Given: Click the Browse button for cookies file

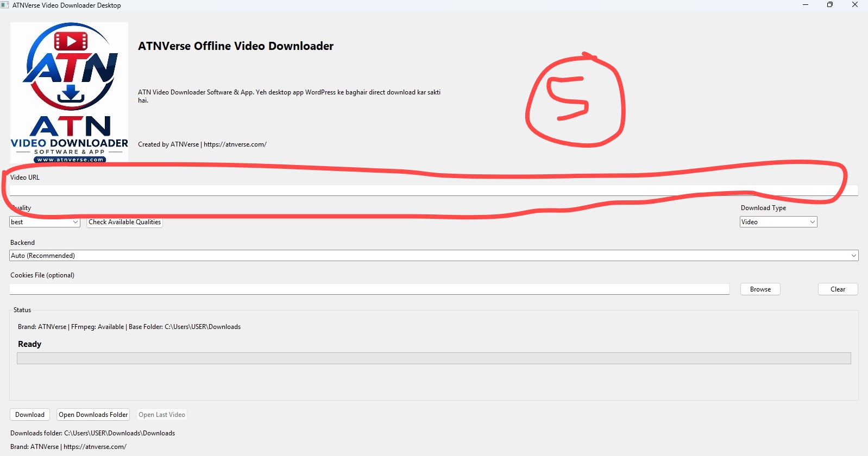Looking at the screenshot, I should click(760, 289).
